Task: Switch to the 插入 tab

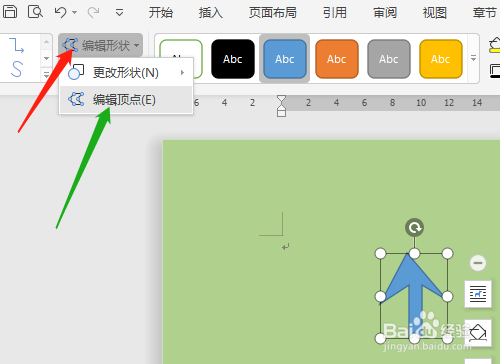Action: 210,13
